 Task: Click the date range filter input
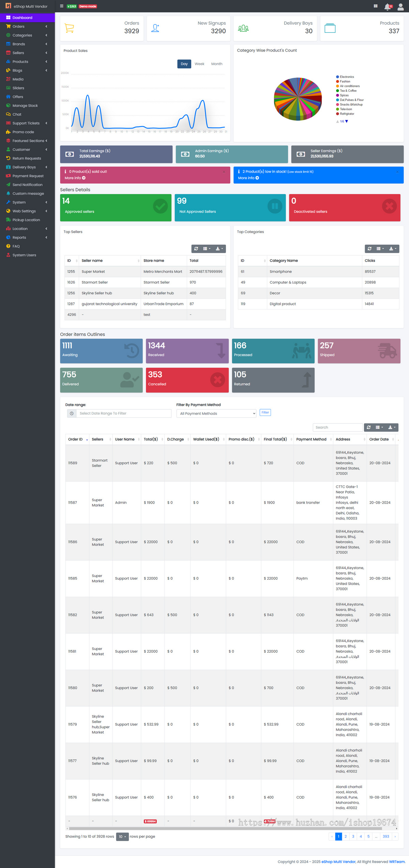[124, 414]
